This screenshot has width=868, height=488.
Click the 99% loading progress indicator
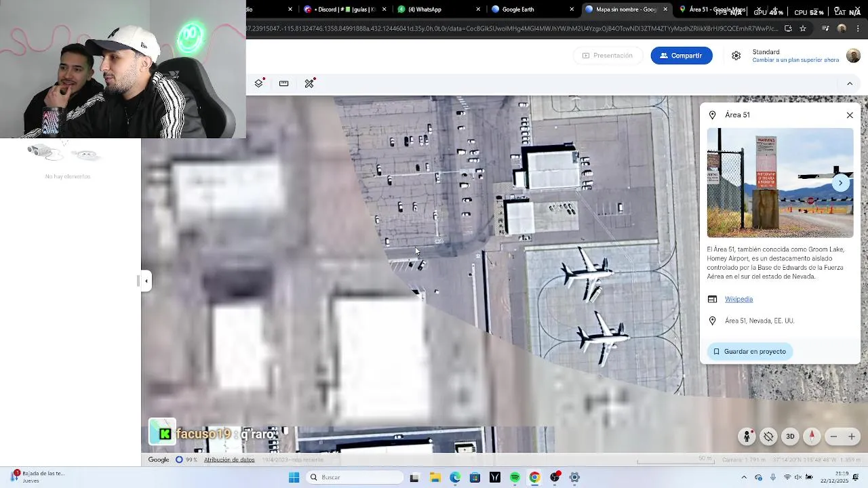click(x=186, y=460)
